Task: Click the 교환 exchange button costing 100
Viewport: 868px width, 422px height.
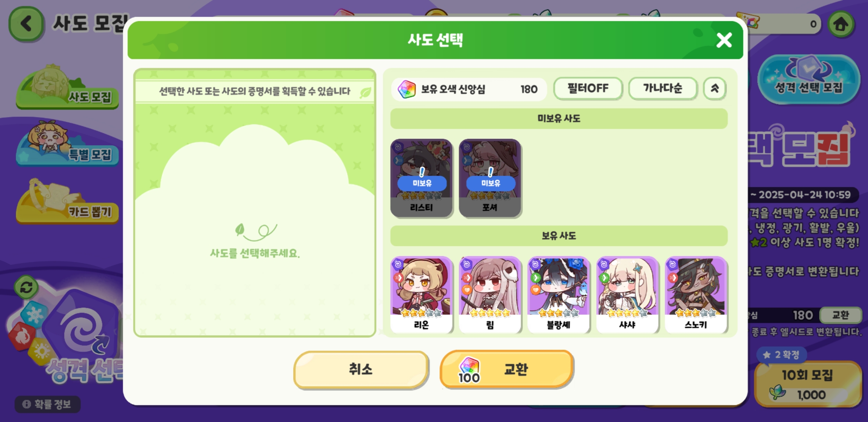Action: coord(507,369)
